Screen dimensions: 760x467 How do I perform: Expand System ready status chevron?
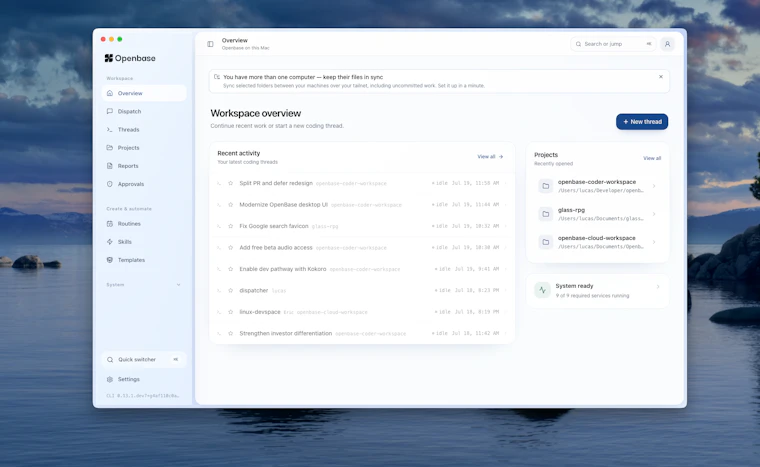point(658,287)
